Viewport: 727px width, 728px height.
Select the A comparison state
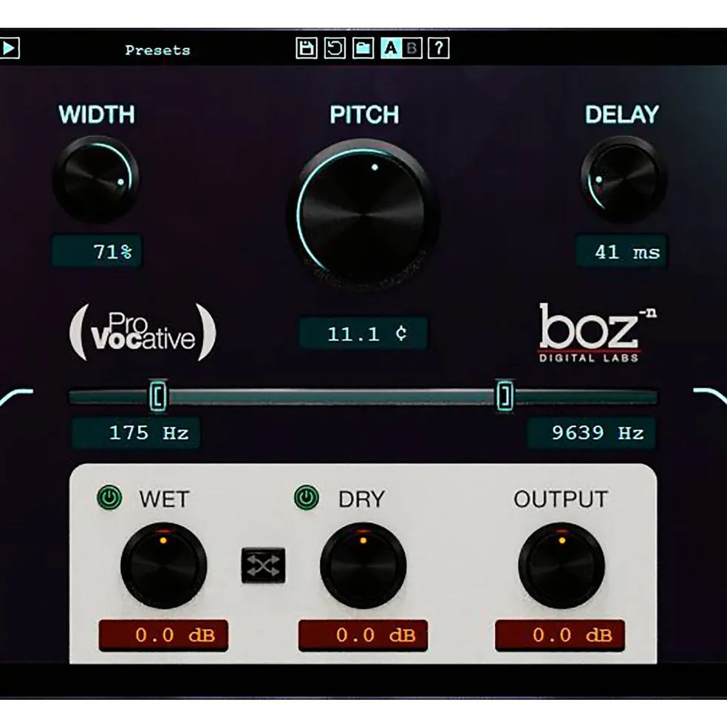(391, 48)
